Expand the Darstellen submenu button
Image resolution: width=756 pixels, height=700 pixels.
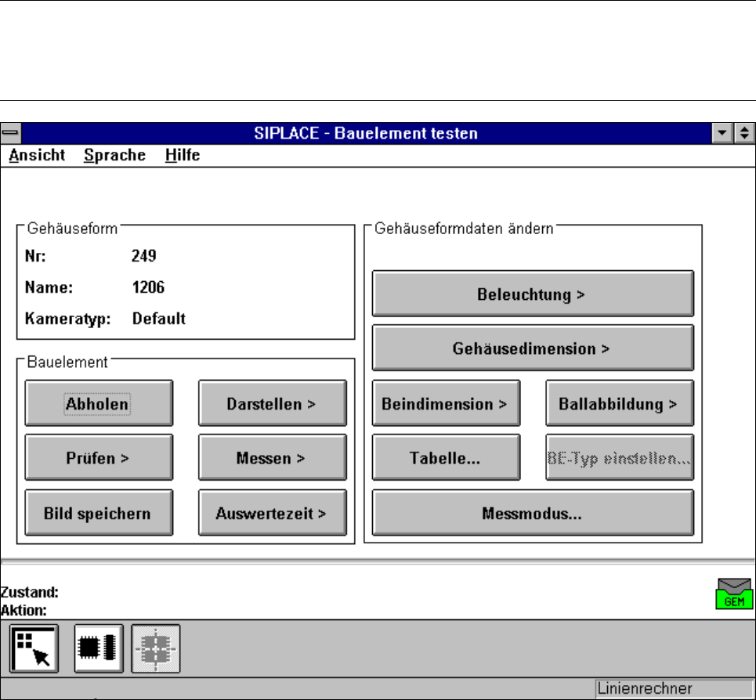272,403
